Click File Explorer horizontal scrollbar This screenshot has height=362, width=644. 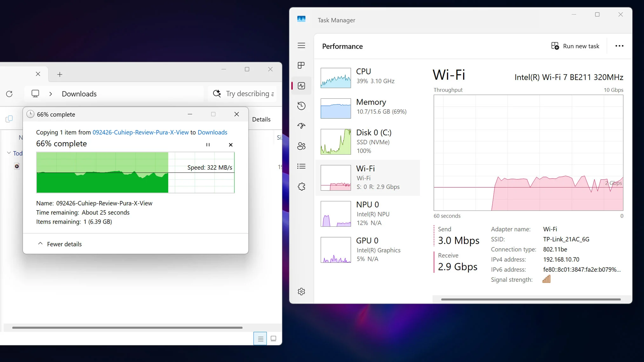tap(127, 327)
